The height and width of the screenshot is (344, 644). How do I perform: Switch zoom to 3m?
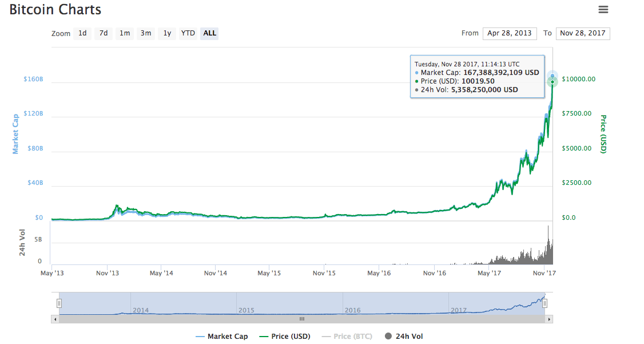[146, 33]
